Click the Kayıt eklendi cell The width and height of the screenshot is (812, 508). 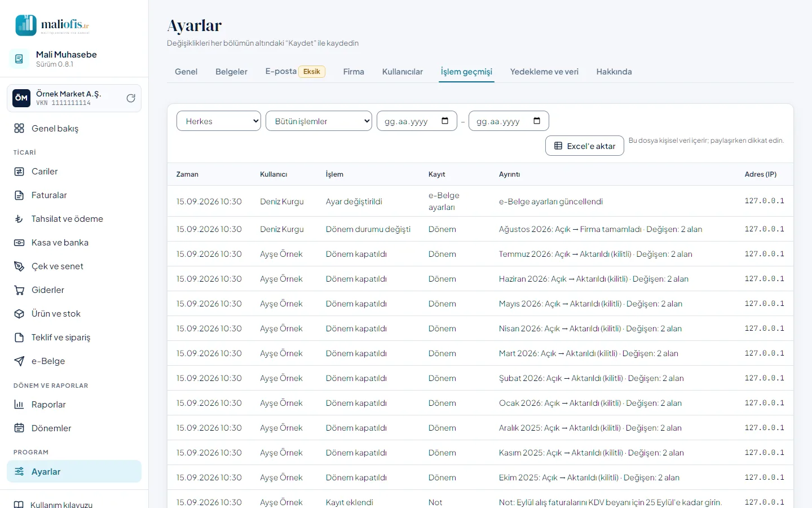click(x=350, y=502)
